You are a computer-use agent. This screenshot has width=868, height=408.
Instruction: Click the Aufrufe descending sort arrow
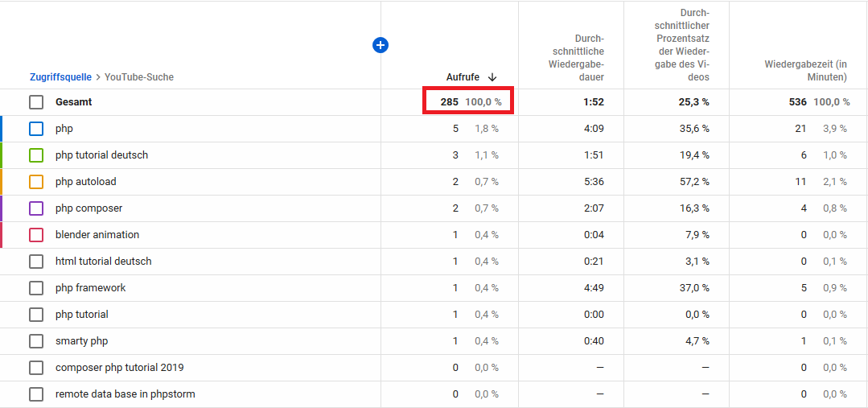(x=492, y=77)
